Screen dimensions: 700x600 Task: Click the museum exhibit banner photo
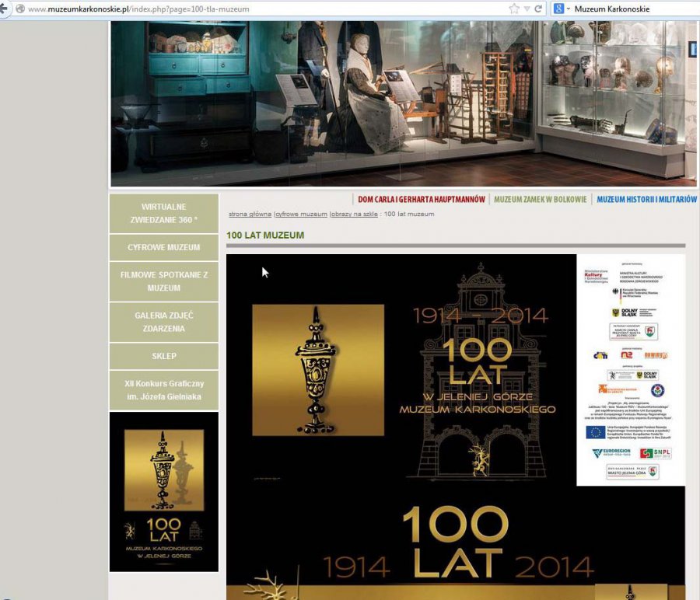coord(403,103)
